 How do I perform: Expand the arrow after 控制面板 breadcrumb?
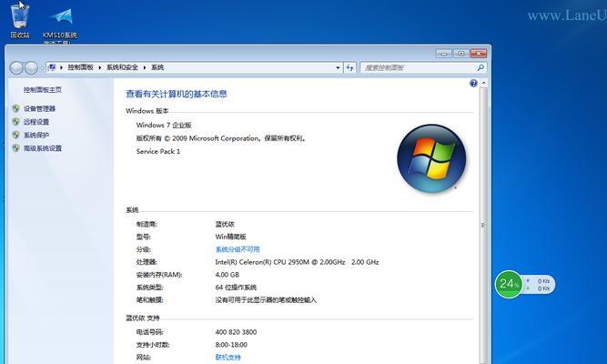click(100, 67)
